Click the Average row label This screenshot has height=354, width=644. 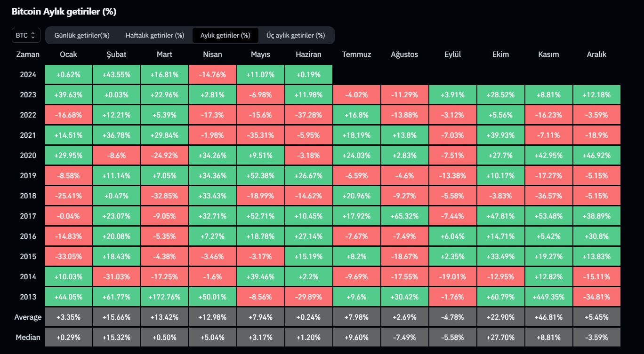[28, 317]
